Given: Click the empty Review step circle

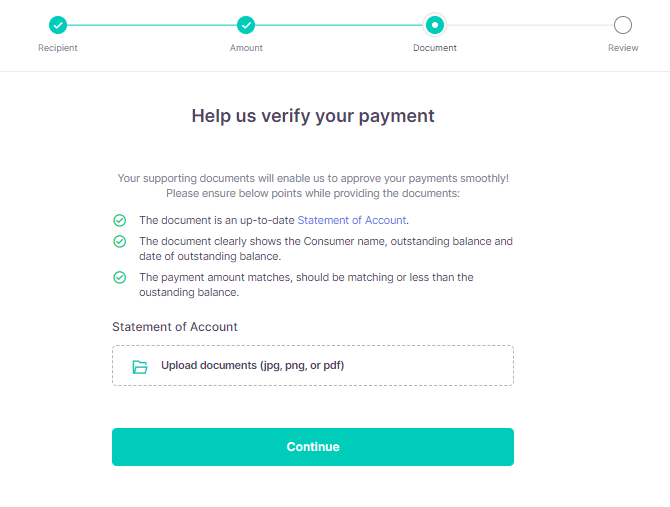Looking at the screenshot, I should pos(623,25).
